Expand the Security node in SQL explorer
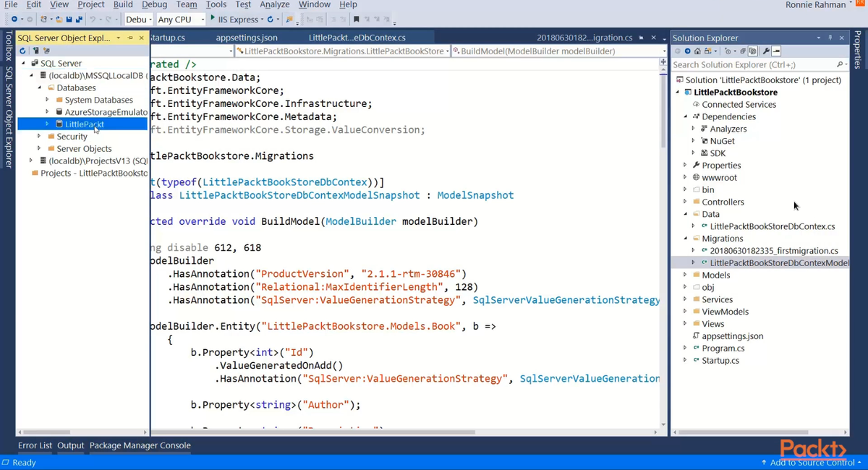This screenshot has height=470, width=868. [x=39, y=136]
